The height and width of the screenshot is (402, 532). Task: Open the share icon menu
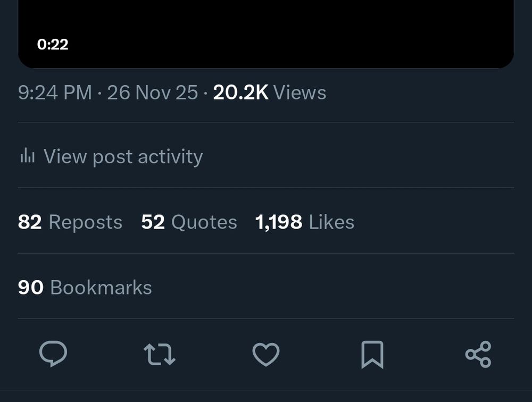(478, 354)
